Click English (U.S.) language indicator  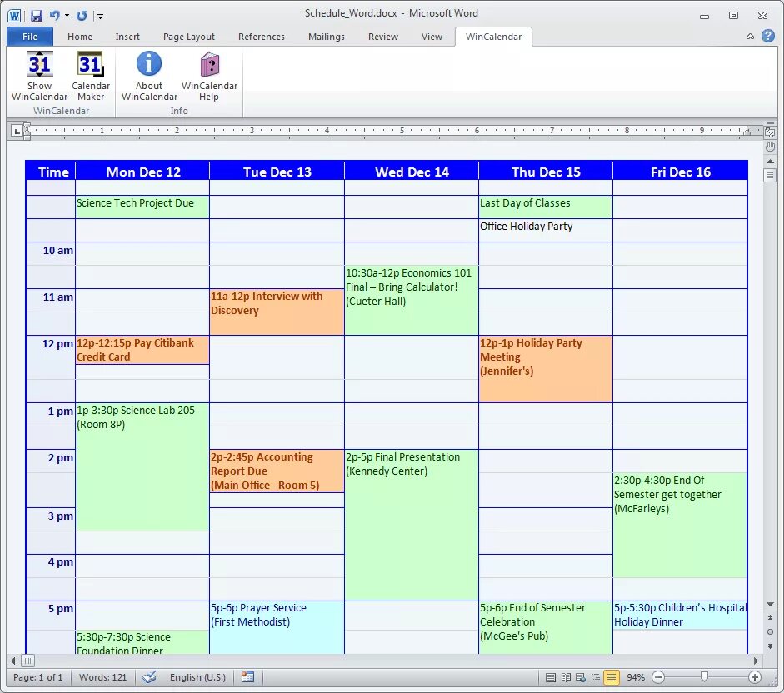(198, 677)
